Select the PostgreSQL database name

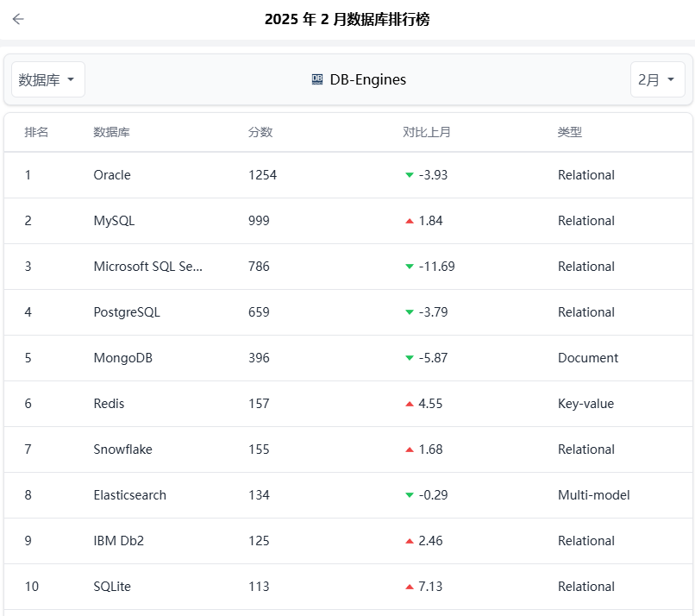click(x=127, y=312)
